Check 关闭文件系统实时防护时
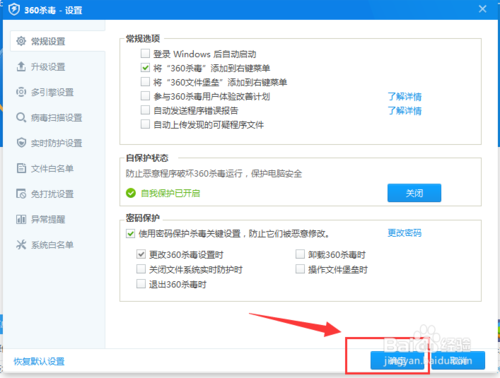Viewport: 500px width, 378px height. 141,269
